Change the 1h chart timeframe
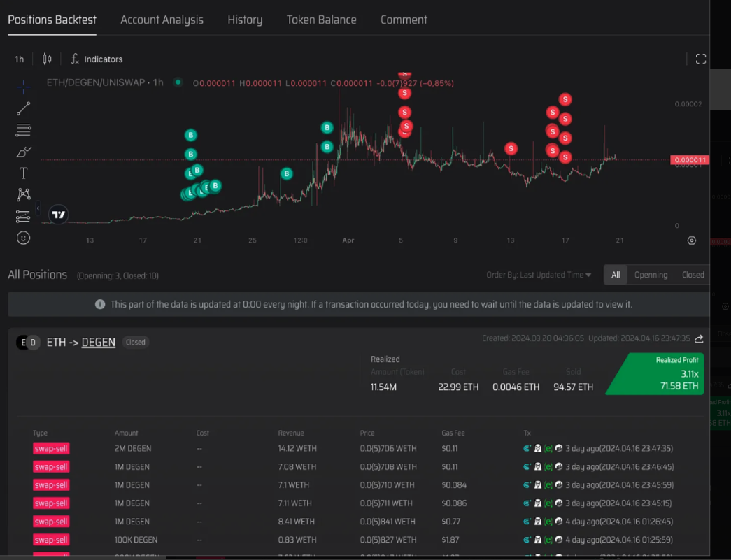The height and width of the screenshot is (560, 731). click(x=19, y=59)
